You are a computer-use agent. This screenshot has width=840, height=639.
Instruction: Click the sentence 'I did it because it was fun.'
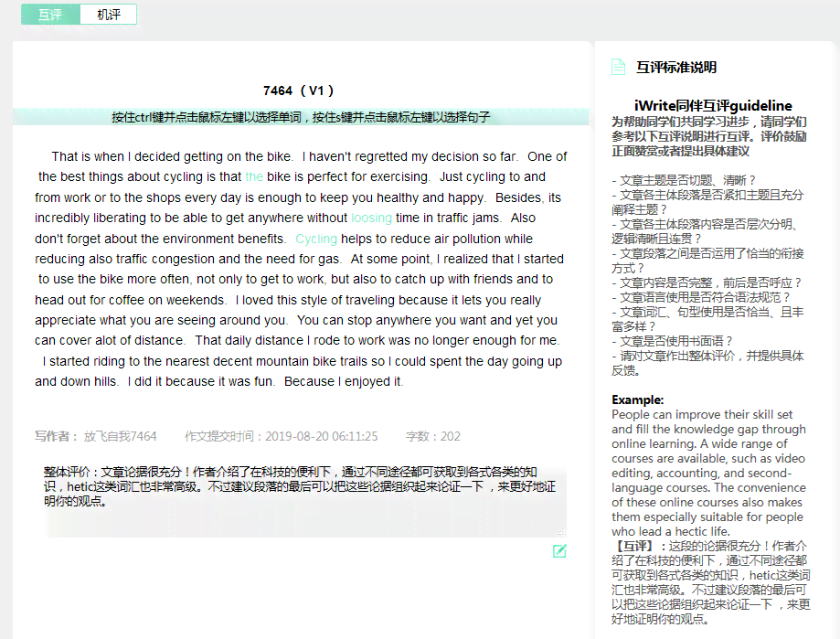(201, 381)
